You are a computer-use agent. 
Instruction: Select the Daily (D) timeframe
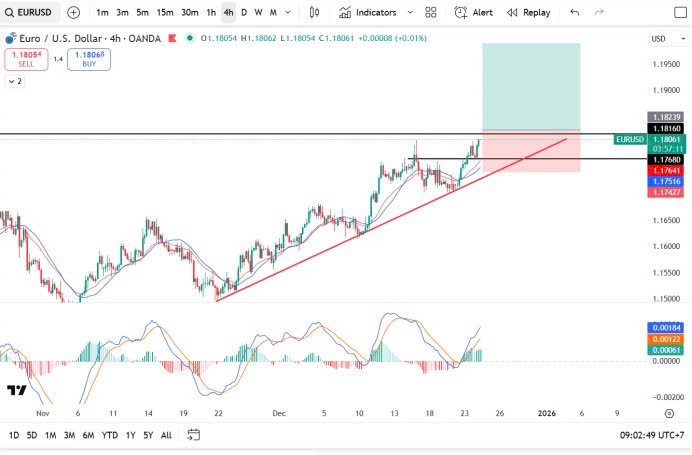[x=244, y=13]
